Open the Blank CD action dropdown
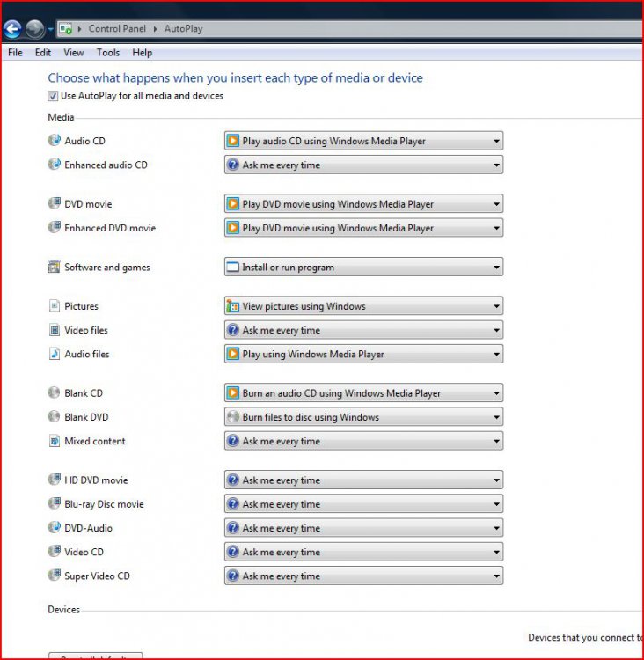The height and width of the screenshot is (660, 644). coord(363,393)
